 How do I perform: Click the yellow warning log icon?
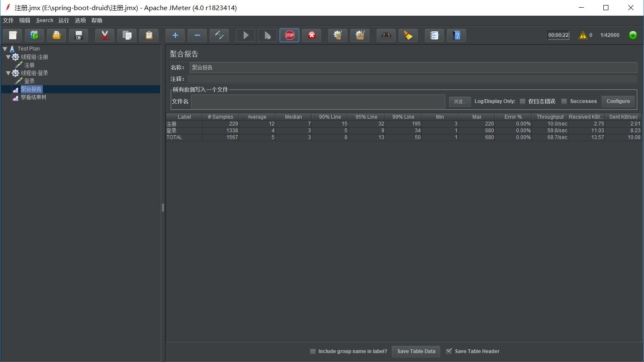click(x=583, y=35)
